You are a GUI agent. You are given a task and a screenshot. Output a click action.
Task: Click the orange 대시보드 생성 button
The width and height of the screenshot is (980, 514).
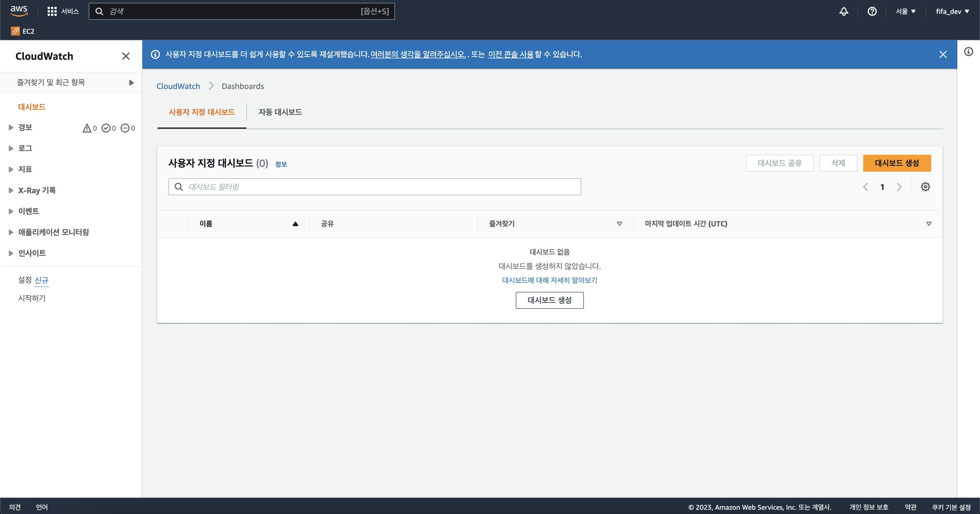[897, 163]
